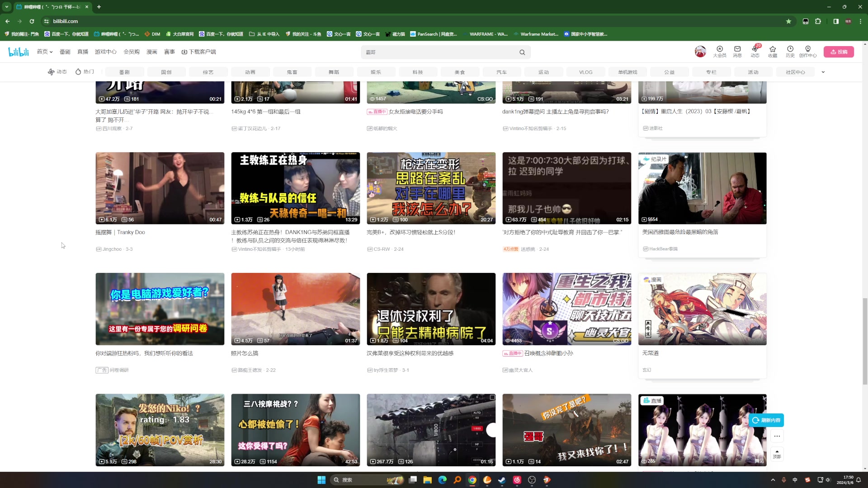868x488 pixels.
Task: Click the user avatar in header
Action: coord(700,52)
